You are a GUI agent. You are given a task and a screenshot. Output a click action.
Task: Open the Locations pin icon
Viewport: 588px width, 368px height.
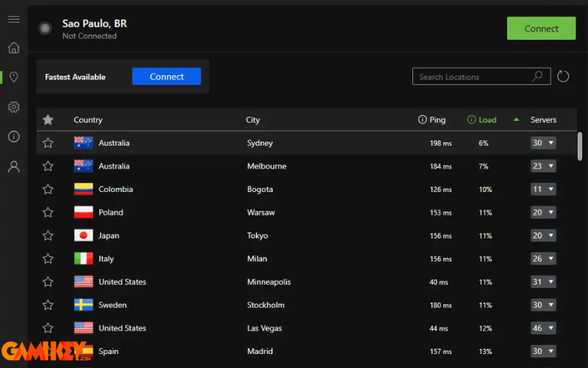click(13, 77)
